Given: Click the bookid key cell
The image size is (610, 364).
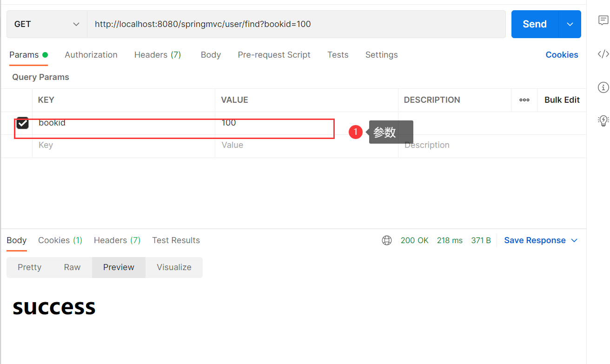Looking at the screenshot, I should coord(124,123).
